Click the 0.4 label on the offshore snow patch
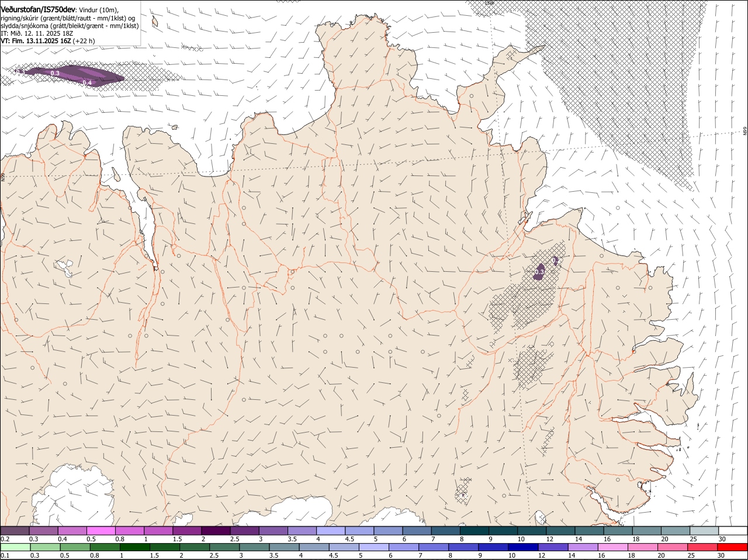This screenshot has width=748, height=560. [86, 82]
